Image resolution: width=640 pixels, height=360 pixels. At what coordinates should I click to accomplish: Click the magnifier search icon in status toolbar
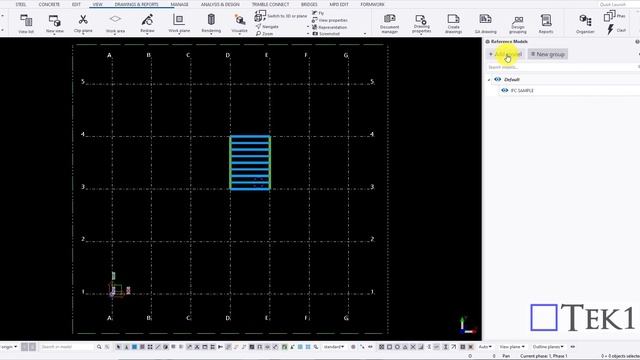(x=99, y=347)
